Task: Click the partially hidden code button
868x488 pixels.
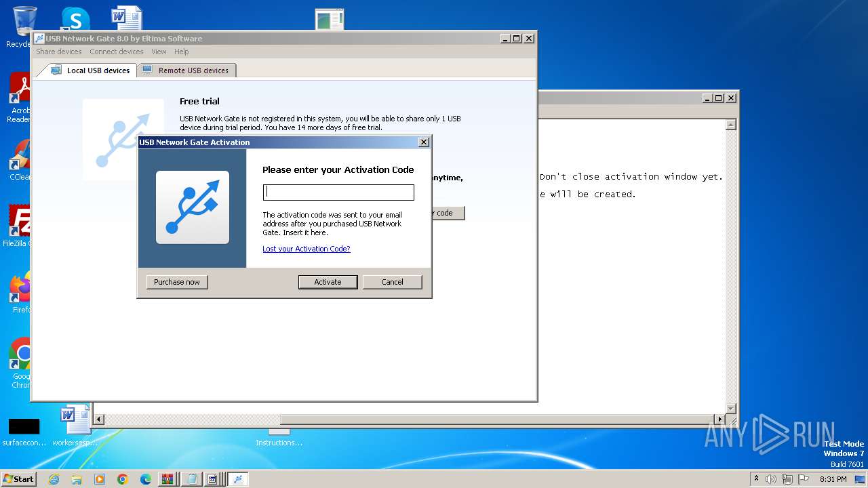Action: [448, 213]
